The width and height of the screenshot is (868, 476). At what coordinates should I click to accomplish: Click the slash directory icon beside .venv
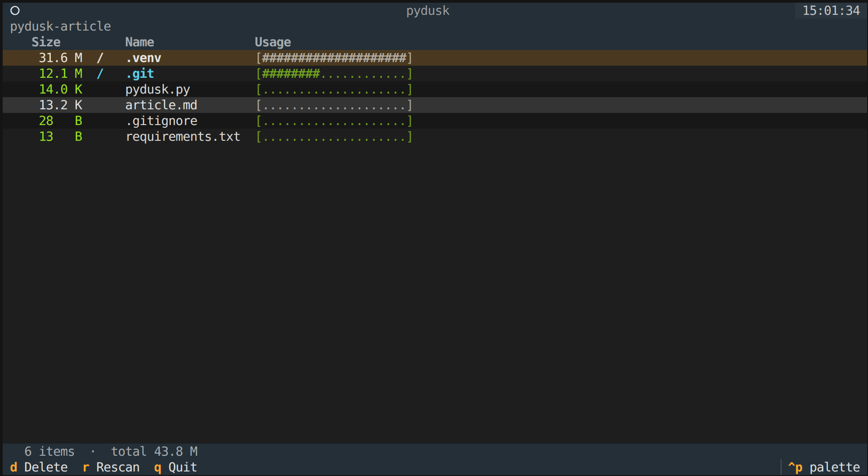[x=100, y=58]
